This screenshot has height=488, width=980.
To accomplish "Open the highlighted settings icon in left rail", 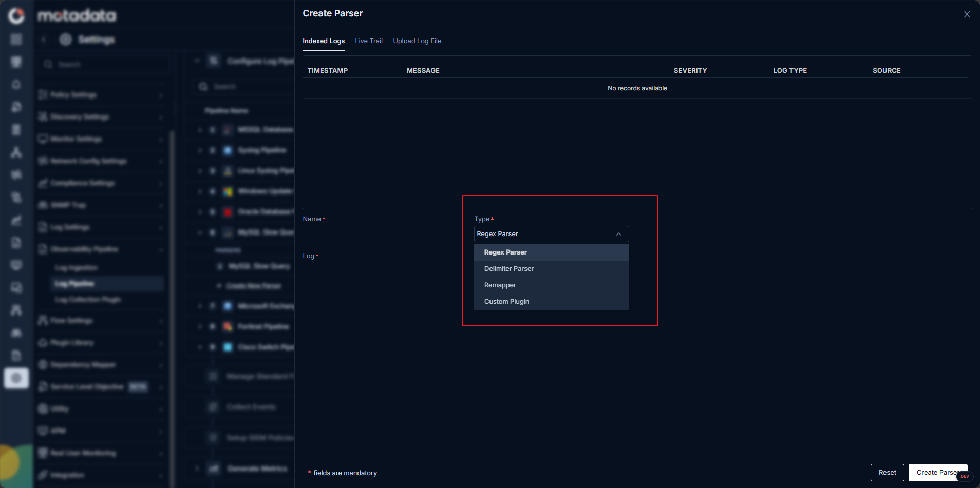I will (16, 378).
